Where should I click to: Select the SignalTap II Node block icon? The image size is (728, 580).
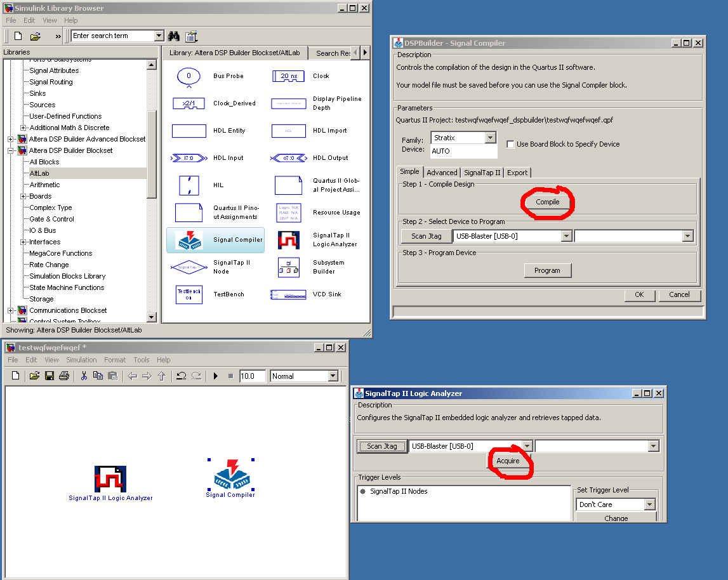189,267
